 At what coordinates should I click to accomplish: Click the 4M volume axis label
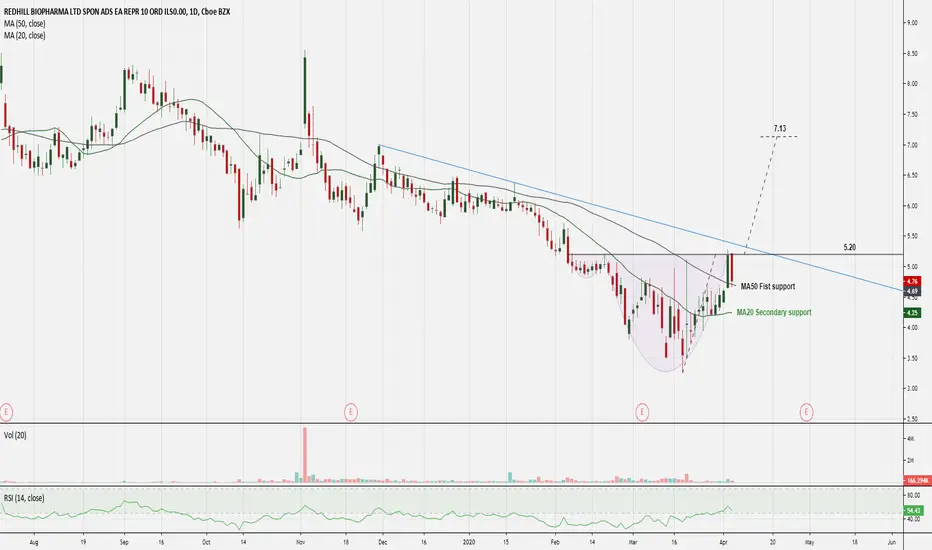click(x=909, y=439)
